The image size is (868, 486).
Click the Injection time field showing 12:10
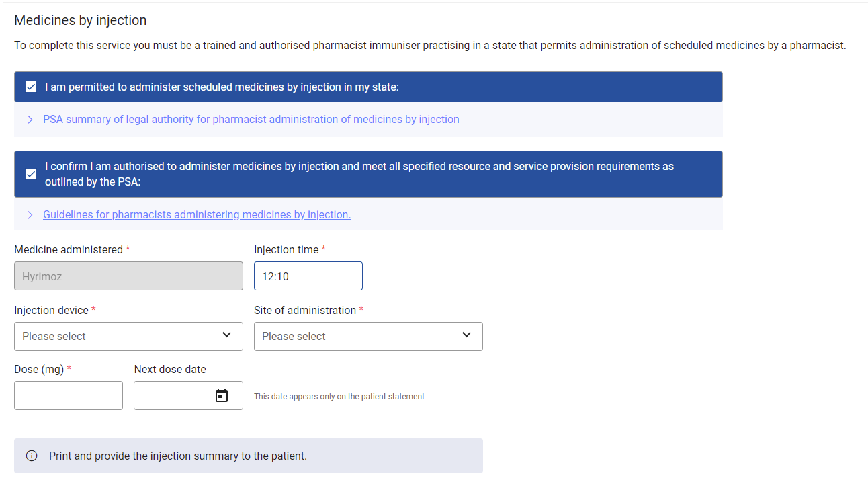[x=308, y=276]
